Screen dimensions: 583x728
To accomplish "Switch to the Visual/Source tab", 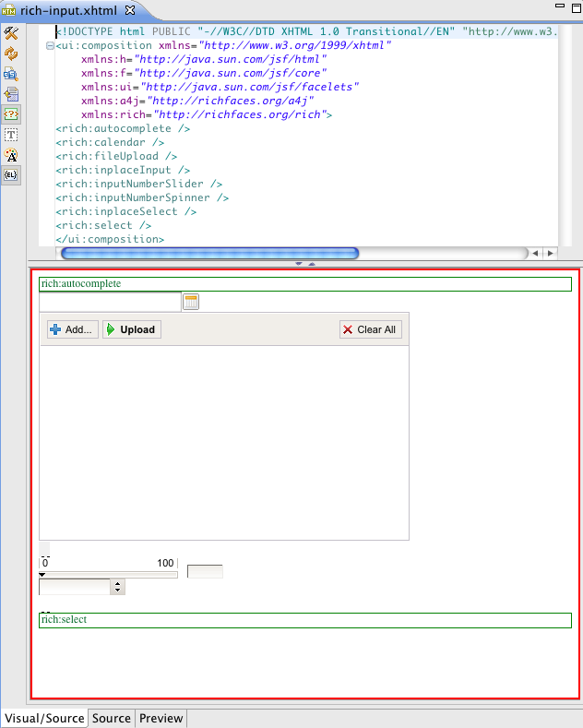I will coord(44,718).
